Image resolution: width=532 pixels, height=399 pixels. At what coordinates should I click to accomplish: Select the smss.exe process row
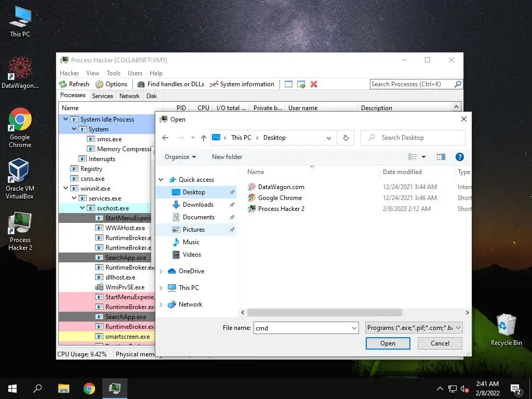point(107,139)
